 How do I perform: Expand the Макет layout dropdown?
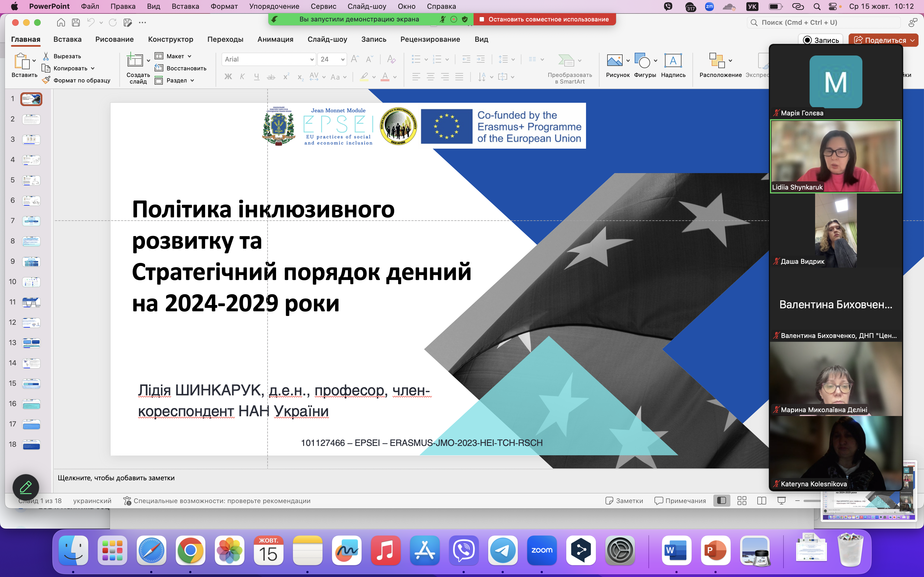point(189,56)
